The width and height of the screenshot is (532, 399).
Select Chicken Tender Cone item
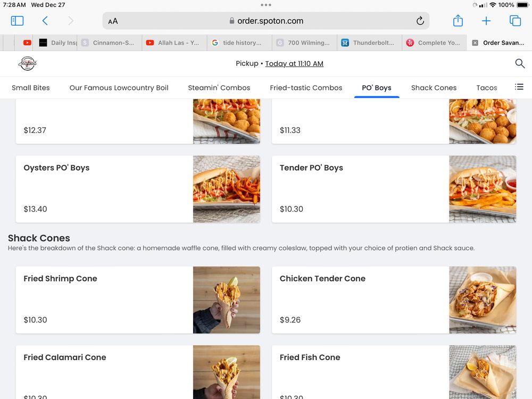coord(394,300)
